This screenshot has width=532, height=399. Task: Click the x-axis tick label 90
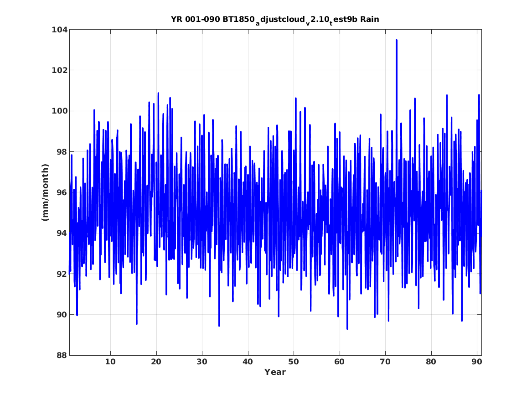477,362
